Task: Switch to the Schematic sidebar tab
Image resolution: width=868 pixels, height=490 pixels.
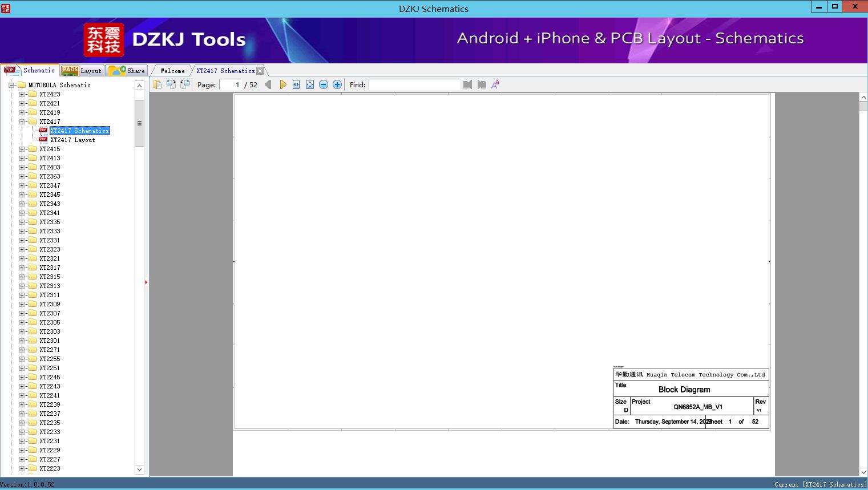Action: [x=30, y=70]
